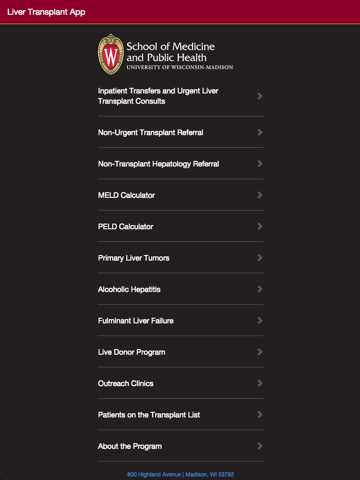The height and width of the screenshot is (480, 360).
Task: Click chevron beside Inpatient Transfers and Urgent Consults
Action: (x=260, y=96)
